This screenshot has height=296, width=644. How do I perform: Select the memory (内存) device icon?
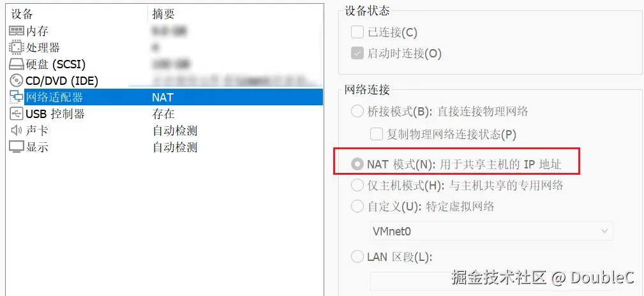pos(17,31)
